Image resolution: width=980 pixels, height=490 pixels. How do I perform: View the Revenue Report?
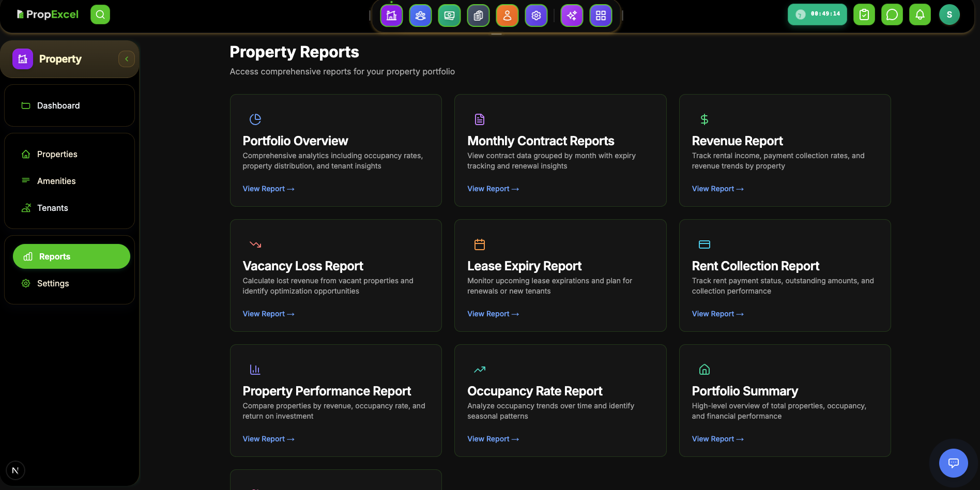(x=717, y=188)
